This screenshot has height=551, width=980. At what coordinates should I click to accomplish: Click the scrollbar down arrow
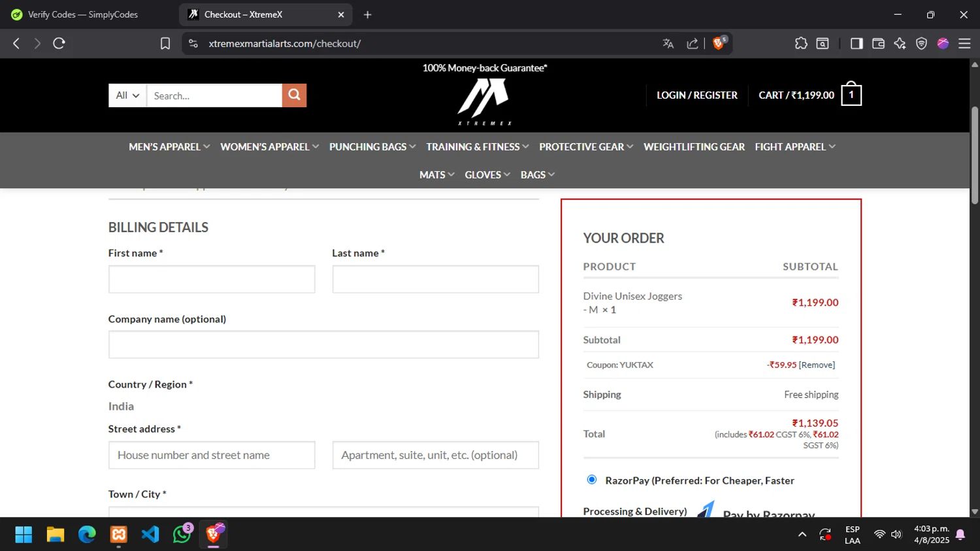975,512
